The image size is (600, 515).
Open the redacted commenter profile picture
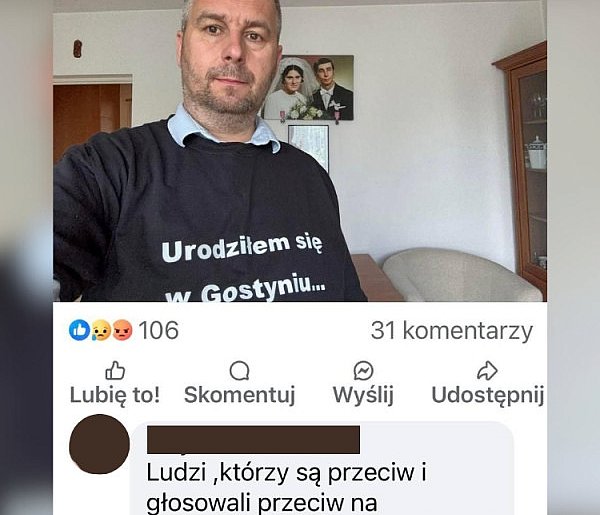99,444
